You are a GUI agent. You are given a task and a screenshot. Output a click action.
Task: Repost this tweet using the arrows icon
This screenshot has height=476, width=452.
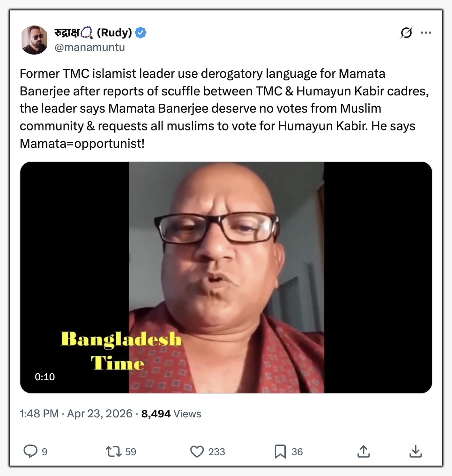click(x=113, y=451)
